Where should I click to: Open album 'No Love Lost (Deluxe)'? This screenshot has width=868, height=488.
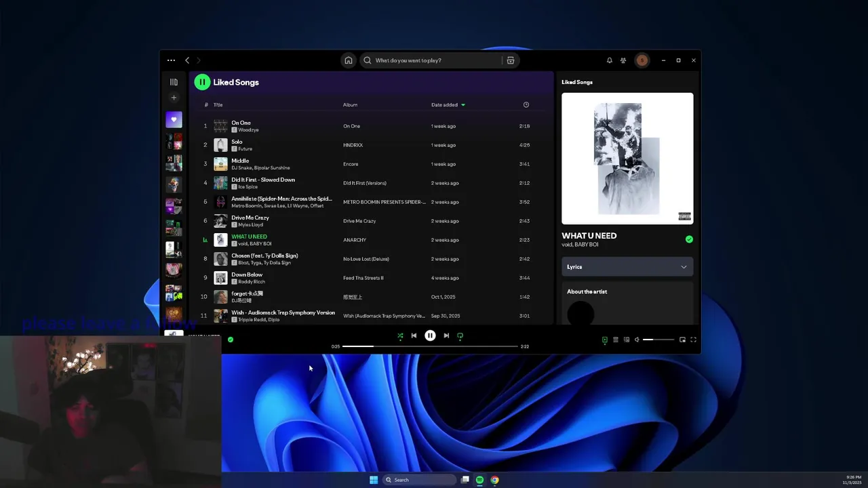pos(367,259)
